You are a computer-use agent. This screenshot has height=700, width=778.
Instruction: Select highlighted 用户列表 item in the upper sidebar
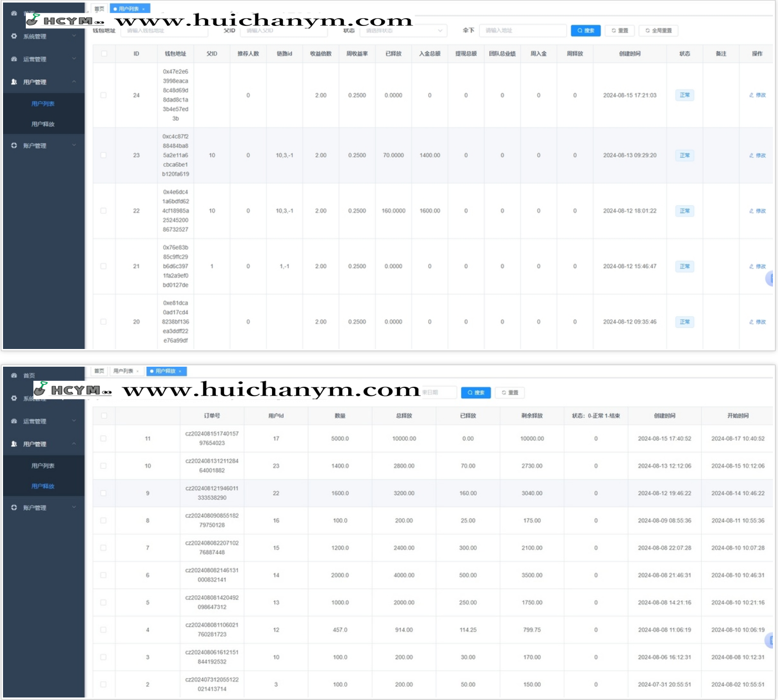tap(43, 104)
